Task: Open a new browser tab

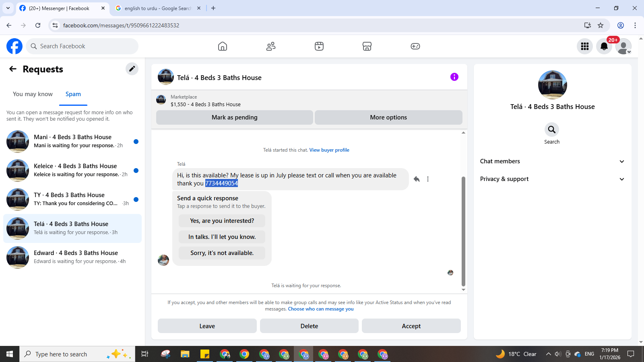Action: [213, 8]
